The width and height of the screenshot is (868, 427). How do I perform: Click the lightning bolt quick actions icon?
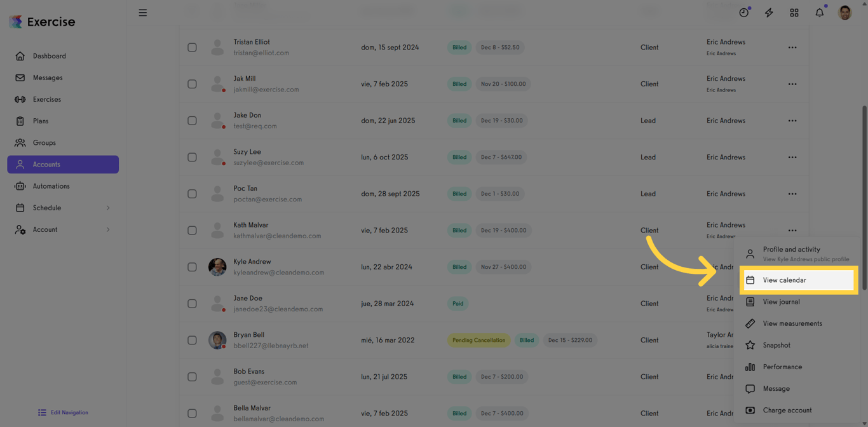[769, 13]
